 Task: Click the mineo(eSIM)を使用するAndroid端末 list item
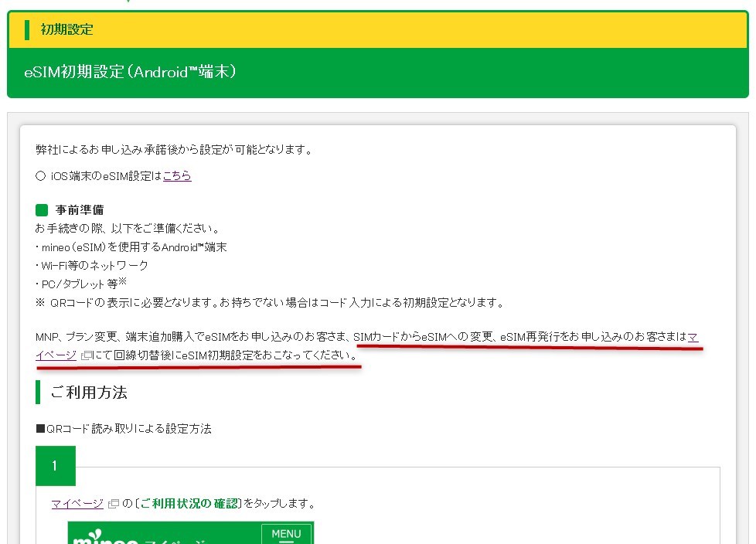click(131, 247)
